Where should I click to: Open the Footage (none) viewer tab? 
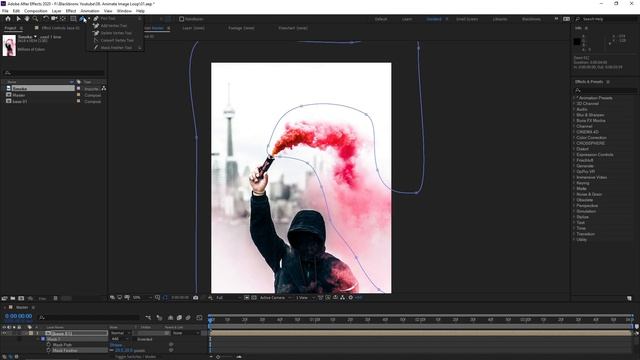click(241, 28)
